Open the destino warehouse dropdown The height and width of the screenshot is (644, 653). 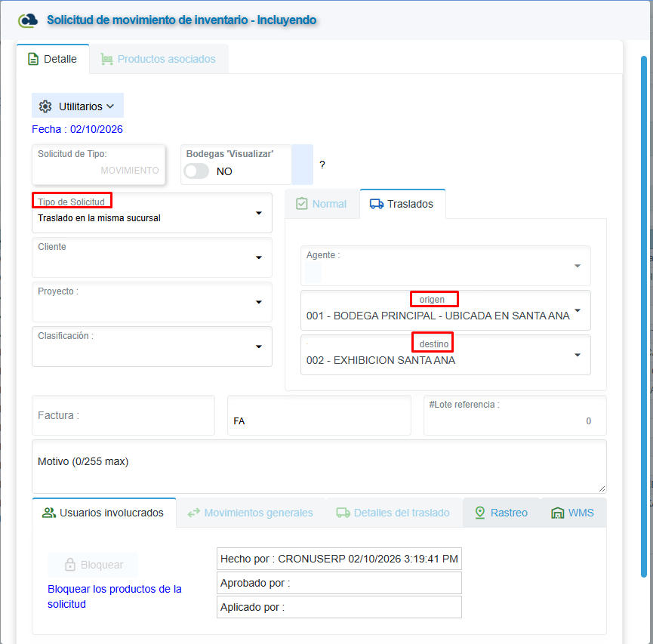(578, 356)
